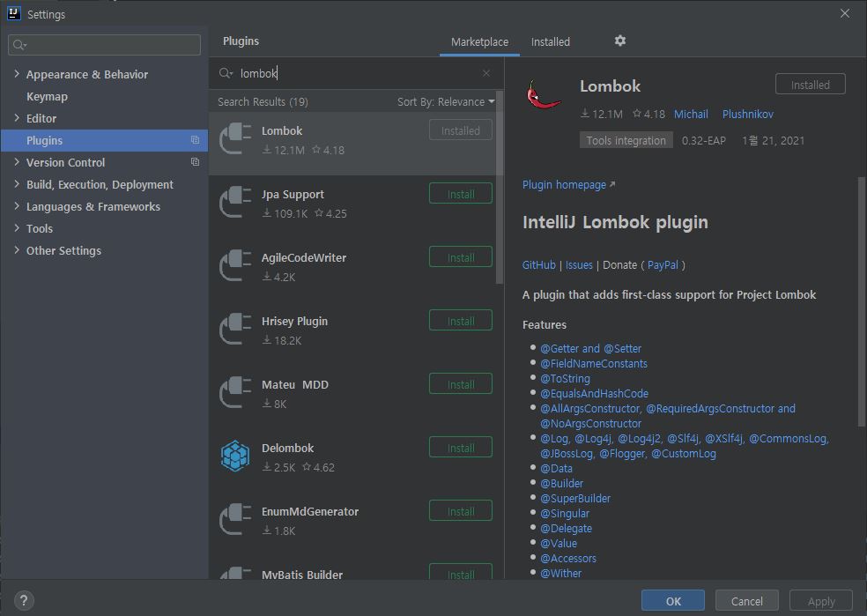Expand Appearance & Behavior section
This screenshot has height=616, width=867.
[17, 74]
